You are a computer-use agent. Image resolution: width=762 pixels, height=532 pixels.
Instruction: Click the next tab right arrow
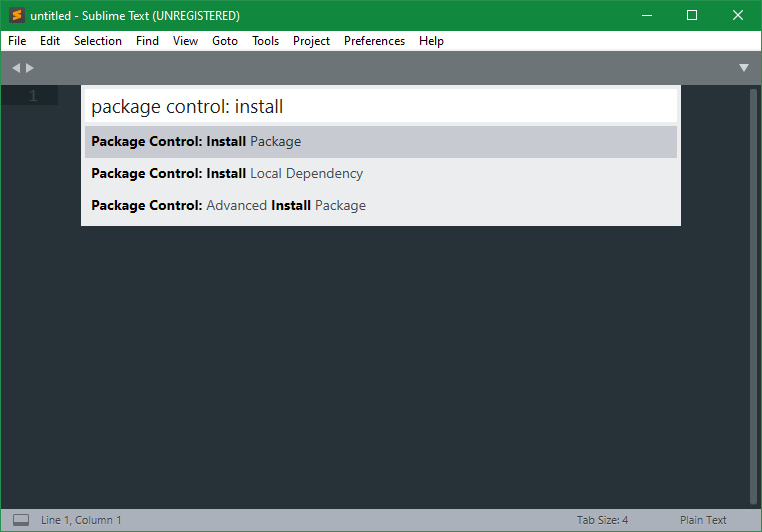[30, 68]
